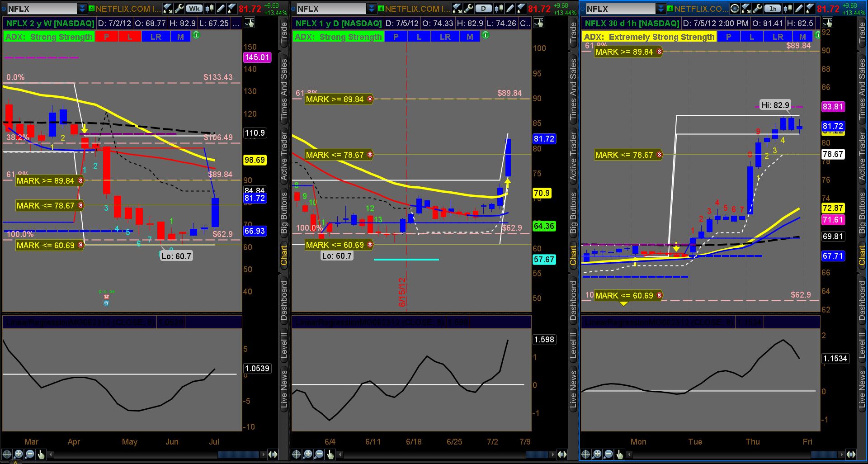Screen dimensions: 868x464
Task: Click pointer hand icon above hourly price axis
Action: [827, 23]
